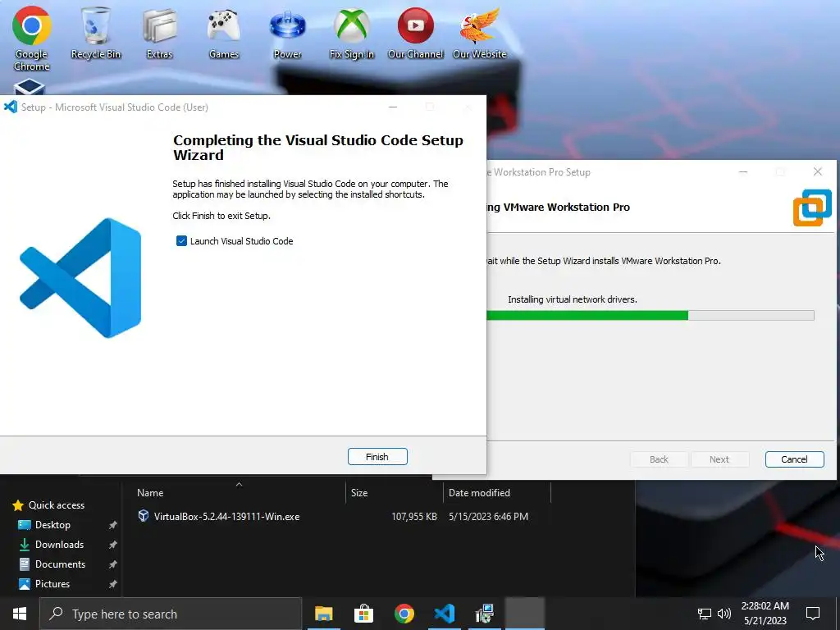Open Documents in Quick access sidebar
The width and height of the screenshot is (840, 630).
point(60,564)
